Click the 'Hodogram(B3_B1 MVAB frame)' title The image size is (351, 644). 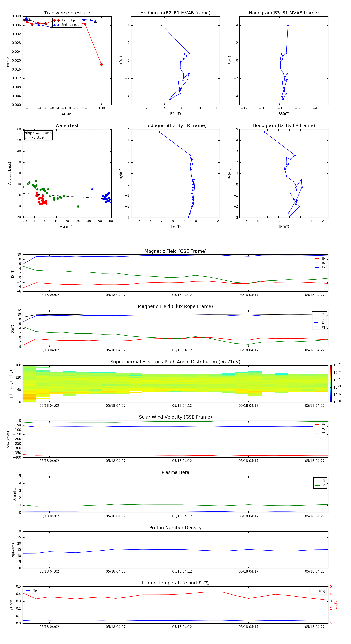pos(284,13)
